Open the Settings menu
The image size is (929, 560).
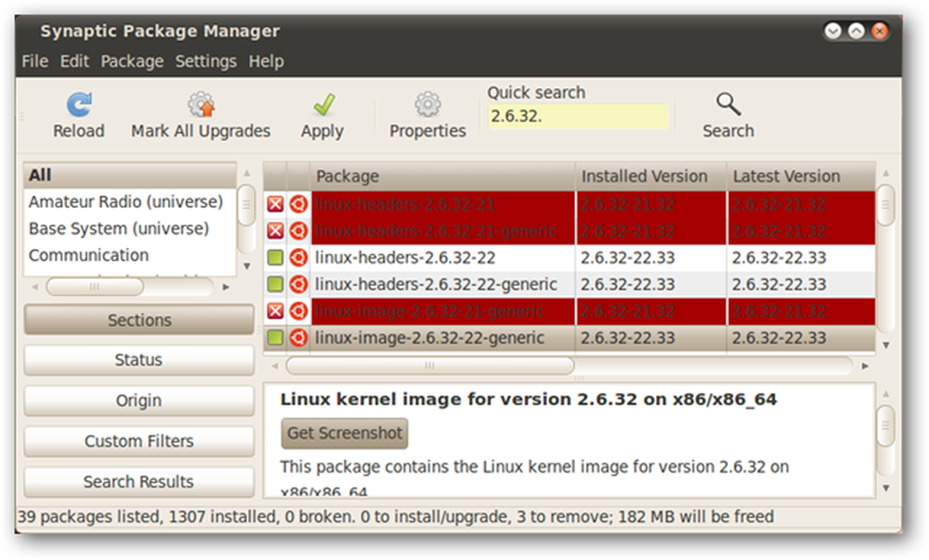tap(205, 61)
